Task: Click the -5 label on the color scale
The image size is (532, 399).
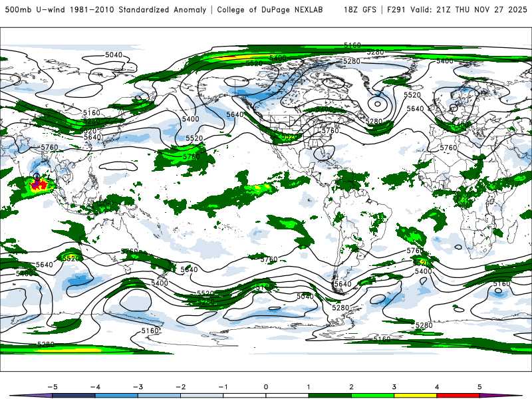Action: 52,387
